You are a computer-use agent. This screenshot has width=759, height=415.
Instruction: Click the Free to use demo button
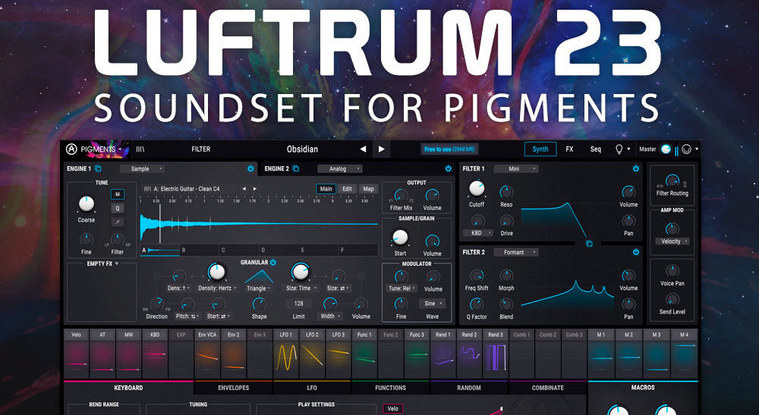pyautogui.click(x=449, y=149)
